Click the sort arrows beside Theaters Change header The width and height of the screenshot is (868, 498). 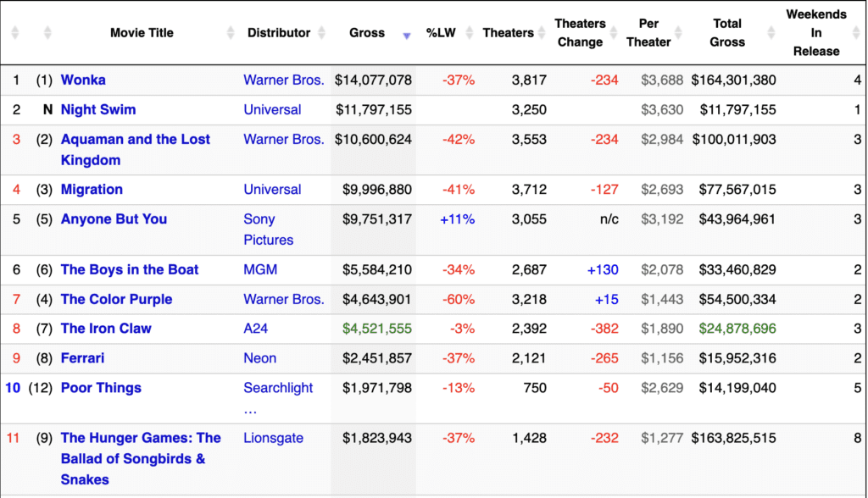[x=614, y=33]
